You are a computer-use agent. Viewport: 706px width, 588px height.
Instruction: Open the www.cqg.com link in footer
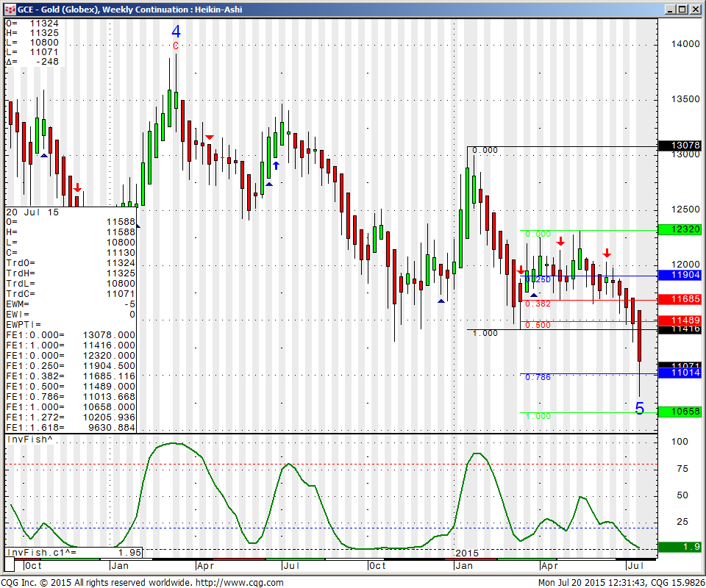(238, 583)
